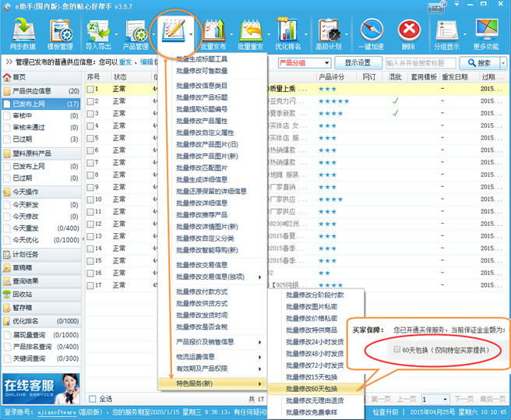Click the search product title input field
Viewport: 511px width, 420px height.
point(425,63)
